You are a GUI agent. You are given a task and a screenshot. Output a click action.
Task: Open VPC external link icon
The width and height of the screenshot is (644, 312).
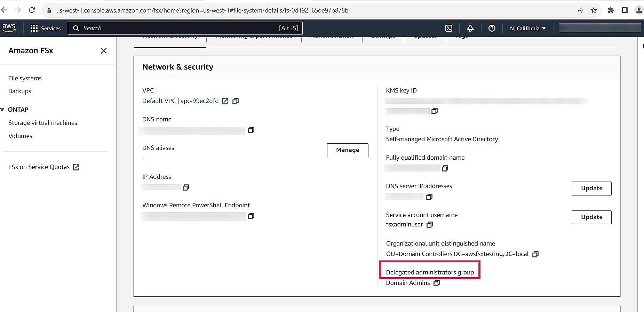click(225, 101)
